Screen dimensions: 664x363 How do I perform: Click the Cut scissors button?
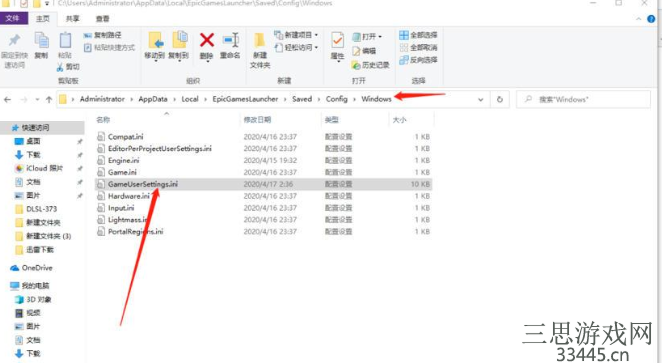(68, 67)
